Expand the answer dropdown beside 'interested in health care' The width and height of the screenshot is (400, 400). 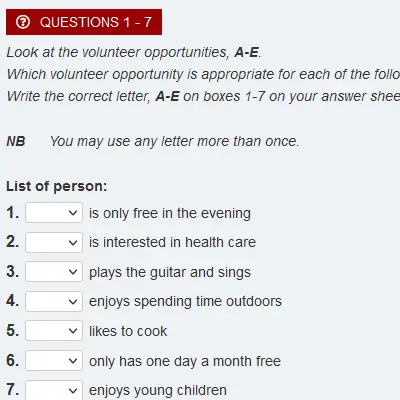tap(54, 242)
